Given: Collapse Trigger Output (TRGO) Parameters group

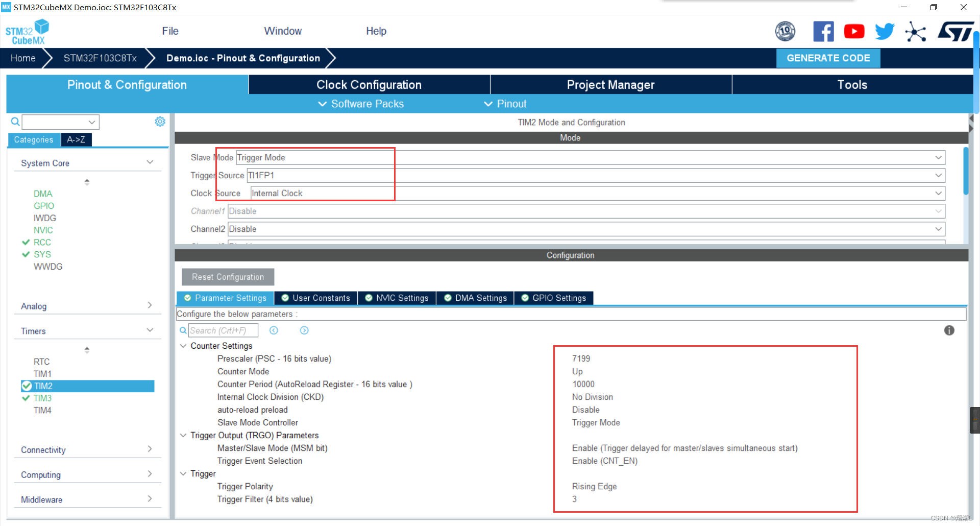Looking at the screenshot, I should point(183,435).
